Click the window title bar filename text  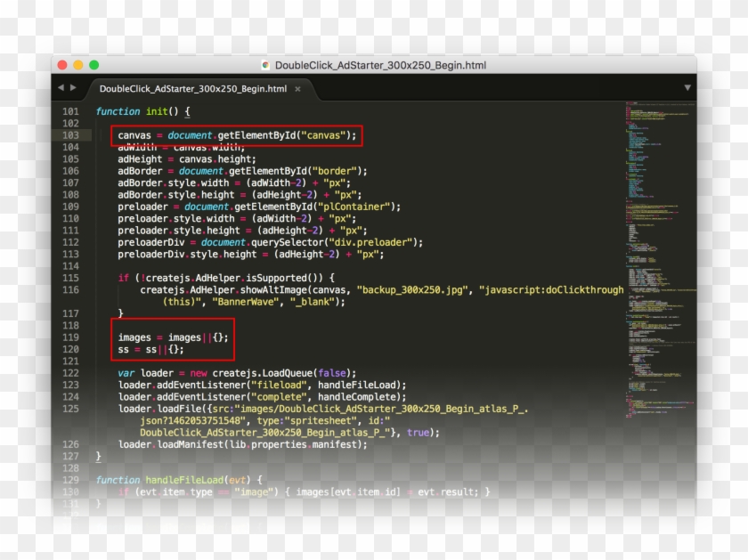[x=383, y=64]
